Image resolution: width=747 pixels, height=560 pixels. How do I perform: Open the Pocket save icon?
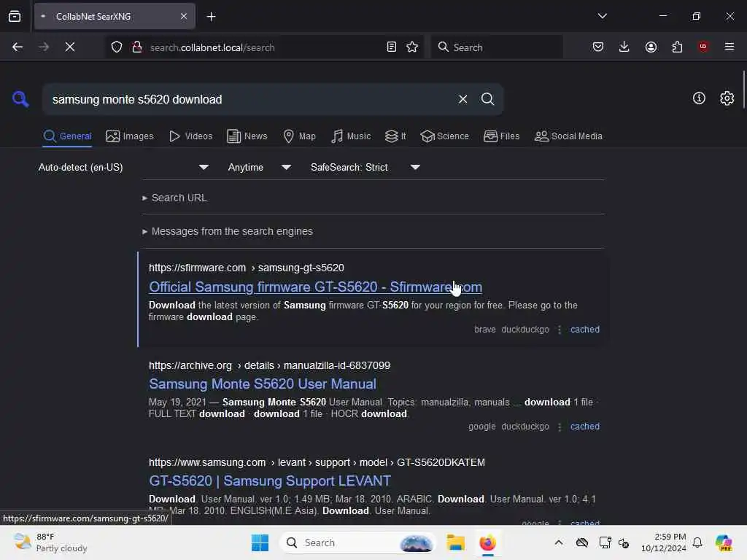tap(598, 47)
